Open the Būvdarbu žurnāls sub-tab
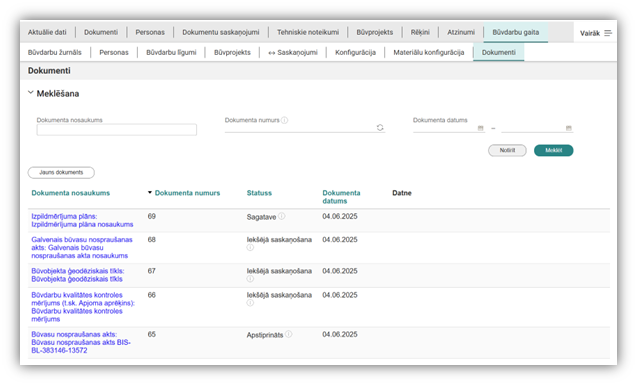The height and width of the screenshot is (385, 637). coord(54,52)
